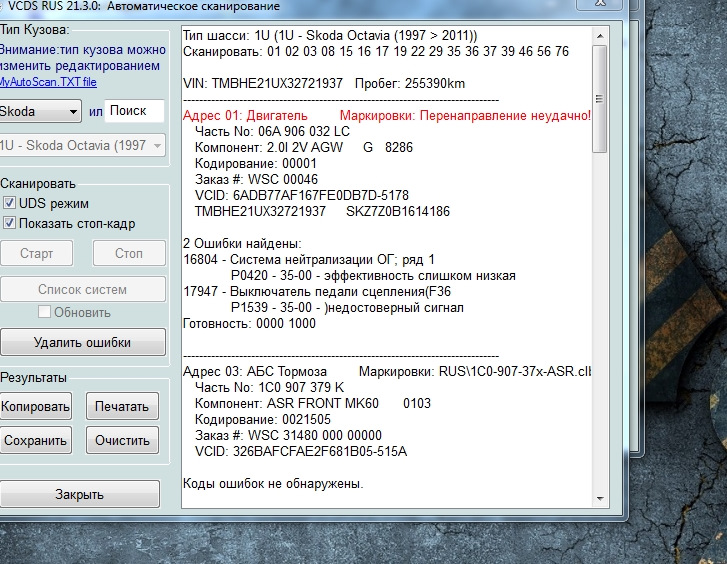The width and height of the screenshot is (727, 564).
Task: Click the VIN TMBHE21UX32721937 line
Action: coord(324,83)
